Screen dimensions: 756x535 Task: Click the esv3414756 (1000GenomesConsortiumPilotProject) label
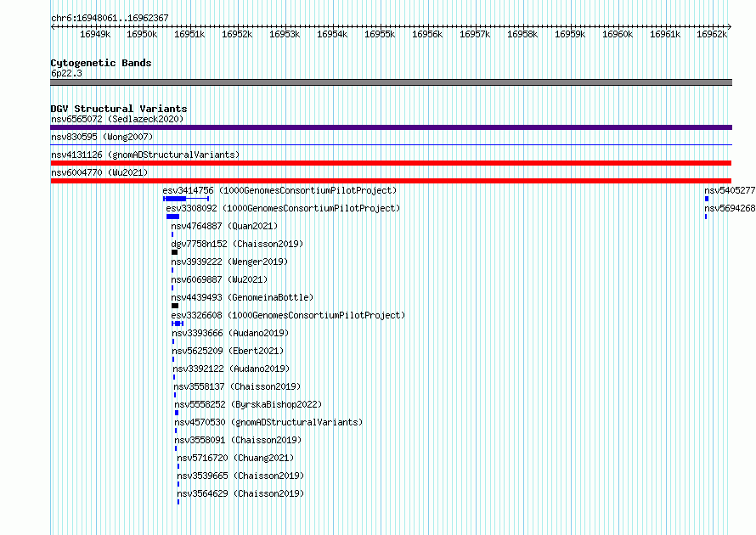point(279,190)
